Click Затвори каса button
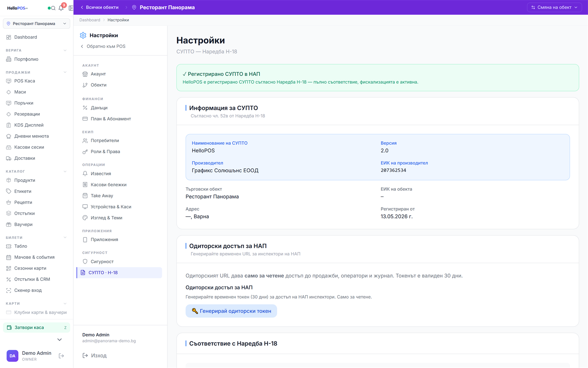588x368 pixels. click(x=36, y=328)
